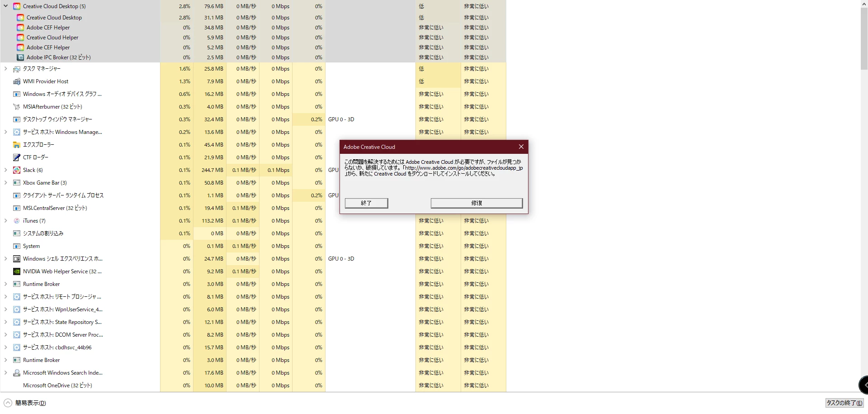Viewport: 868px width, 414px height.
Task: Click the WMI Provider Host icon
Action: (17, 81)
